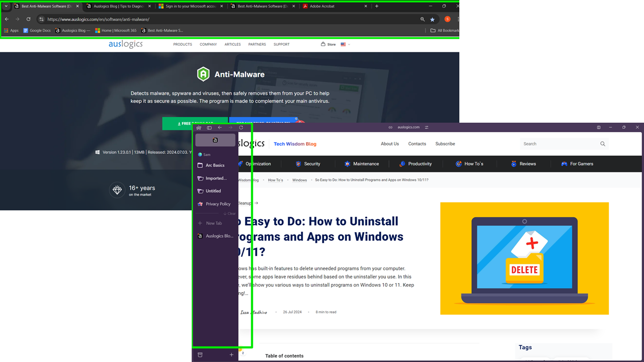
Task: Open site controls icon in Arc title bar
Action: [427, 127]
